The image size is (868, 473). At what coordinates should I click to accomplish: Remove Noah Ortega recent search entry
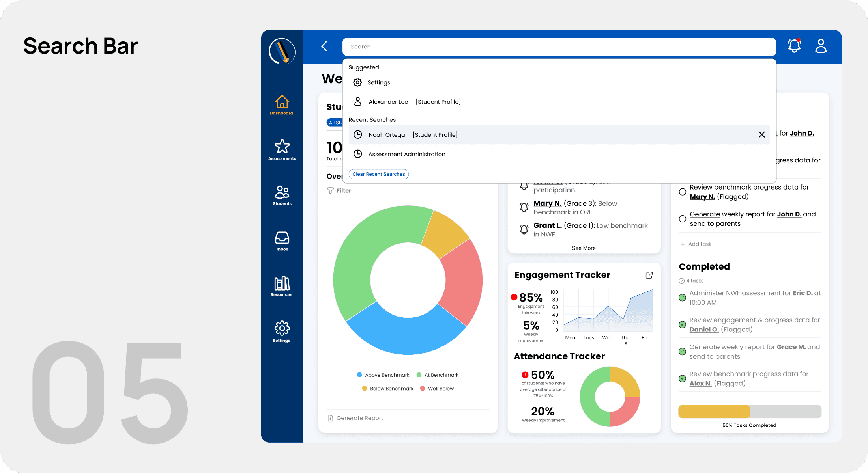[x=761, y=135]
